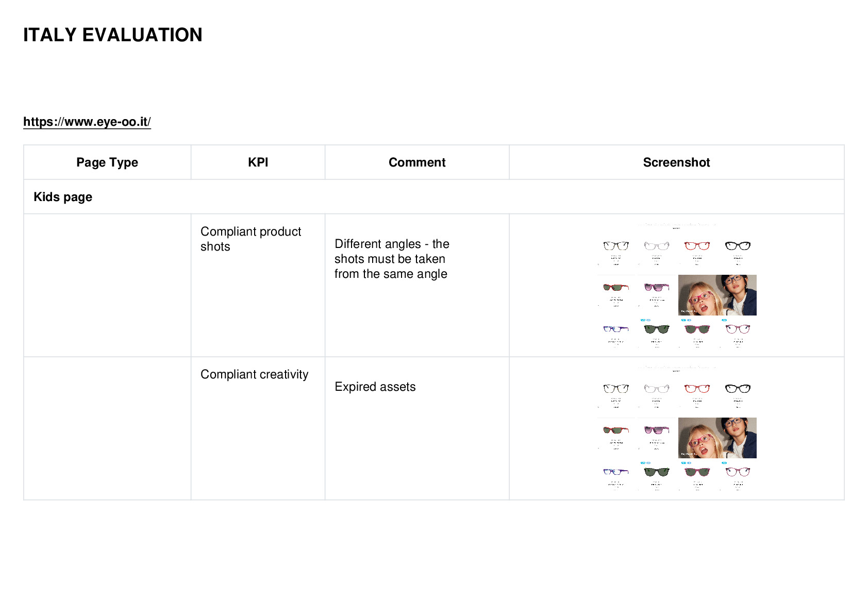868x614 pixels.
Task: Click the kids photo in second screenshot
Action: (717, 438)
